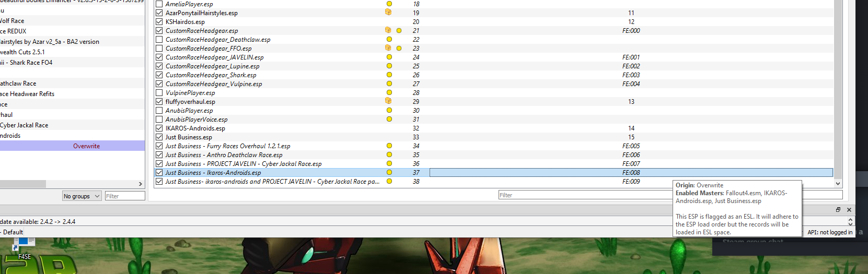
Task: Focus the mod list Filter field
Action: [x=125, y=196]
